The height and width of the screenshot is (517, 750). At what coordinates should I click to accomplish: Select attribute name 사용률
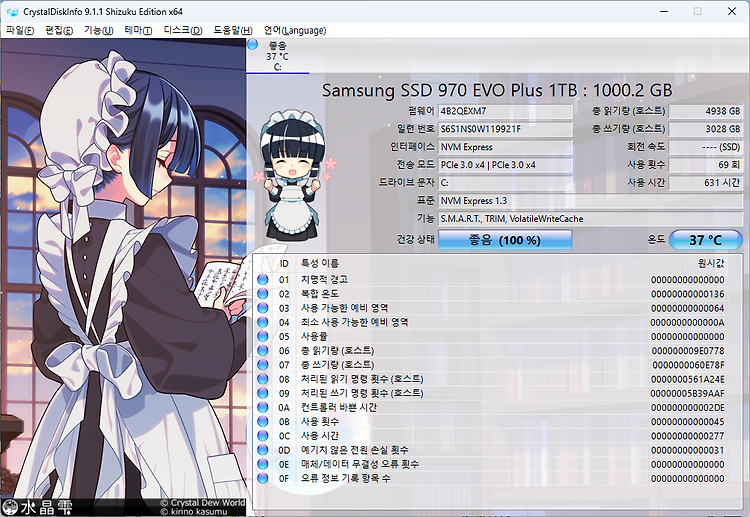[x=314, y=336]
